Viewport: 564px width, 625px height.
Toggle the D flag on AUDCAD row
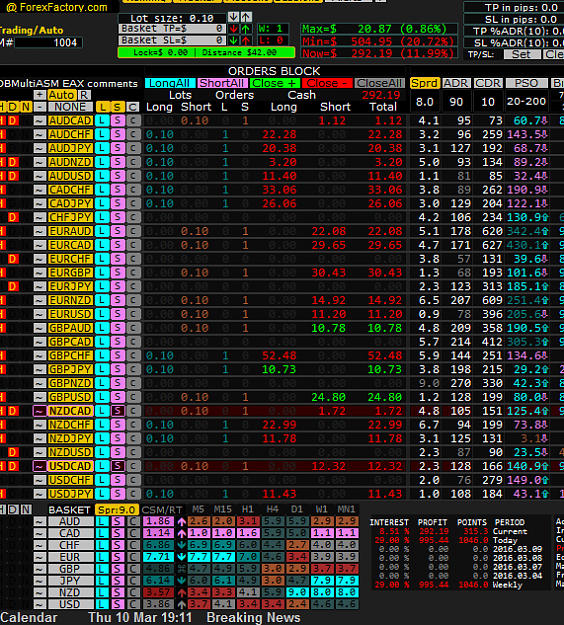[x=13, y=121]
